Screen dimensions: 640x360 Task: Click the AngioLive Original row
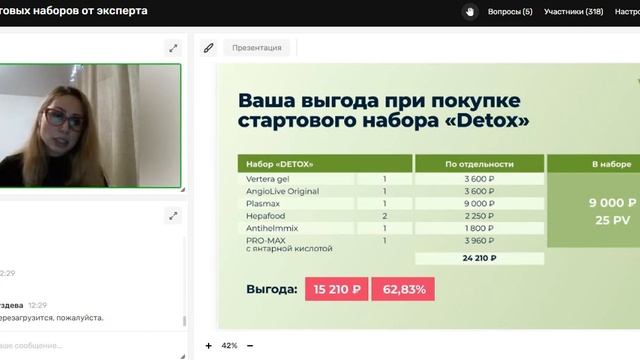[391, 191]
